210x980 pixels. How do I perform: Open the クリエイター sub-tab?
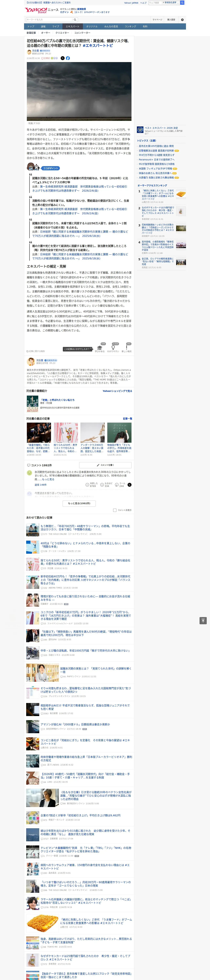click(62, 33)
